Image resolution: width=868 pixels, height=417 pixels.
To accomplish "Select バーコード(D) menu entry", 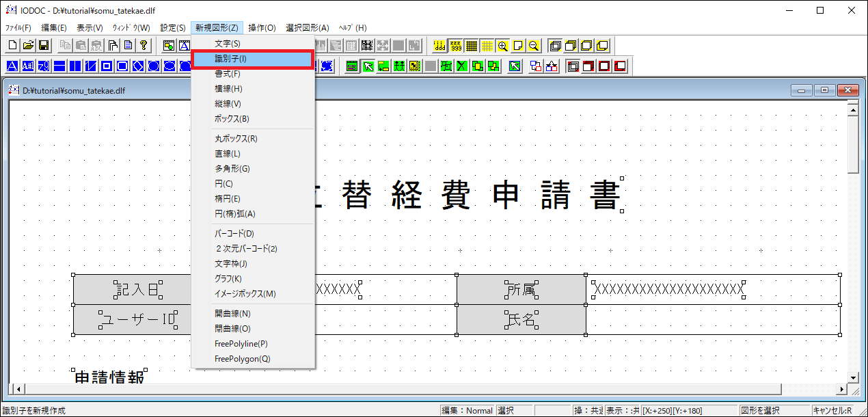I will 234,234.
